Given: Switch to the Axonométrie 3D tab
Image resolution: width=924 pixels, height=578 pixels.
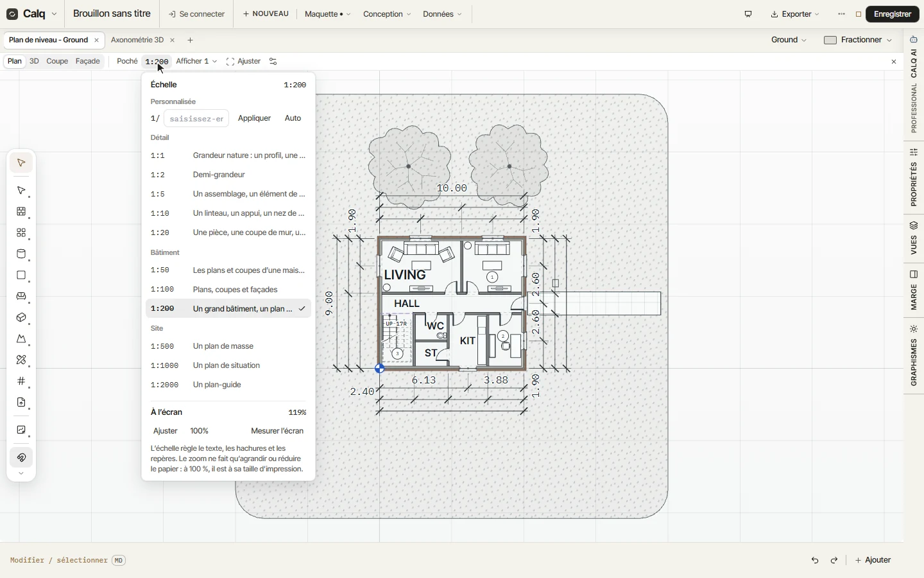Looking at the screenshot, I should coord(137,40).
